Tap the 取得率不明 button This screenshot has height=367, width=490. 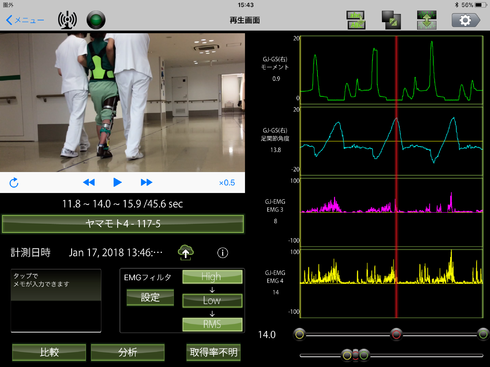click(213, 352)
